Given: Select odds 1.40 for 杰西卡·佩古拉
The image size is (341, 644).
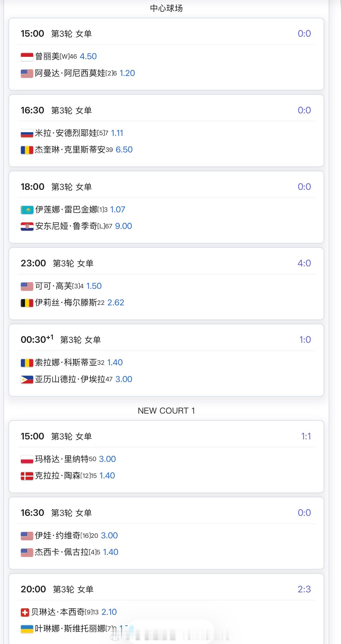Looking at the screenshot, I should pyautogui.click(x=111, y=552).
